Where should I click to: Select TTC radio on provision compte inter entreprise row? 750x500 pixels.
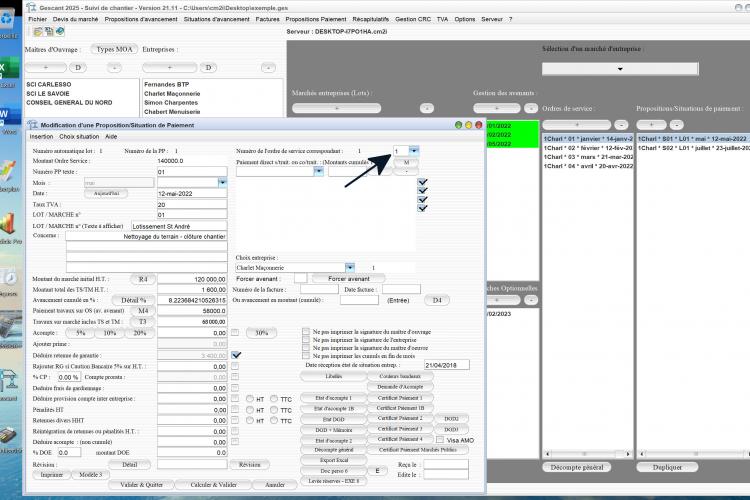pos(274,399)
